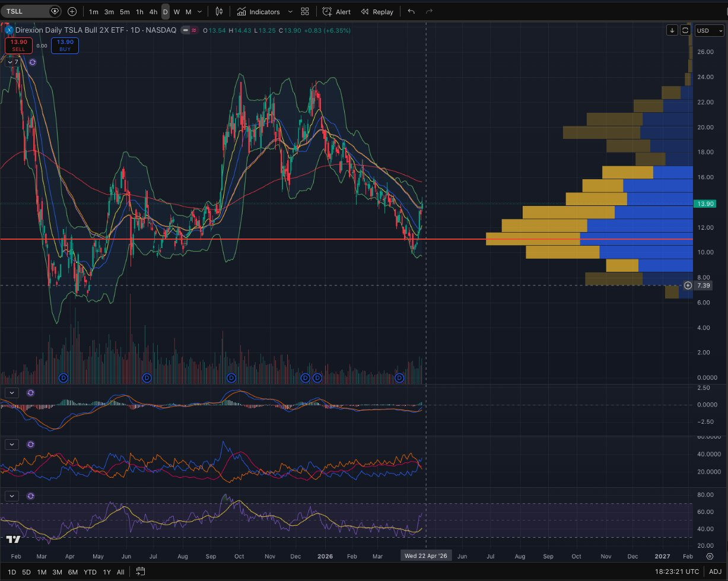Create an Alert
Screen dimensions: 728x581
[x=336, y=12]
